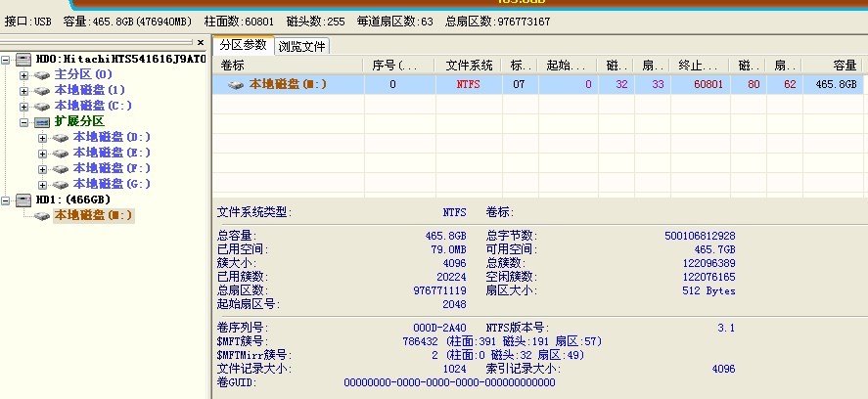Click the NTFS cell in the partition row
Viewport: 868px width, 399px height.
469,85
